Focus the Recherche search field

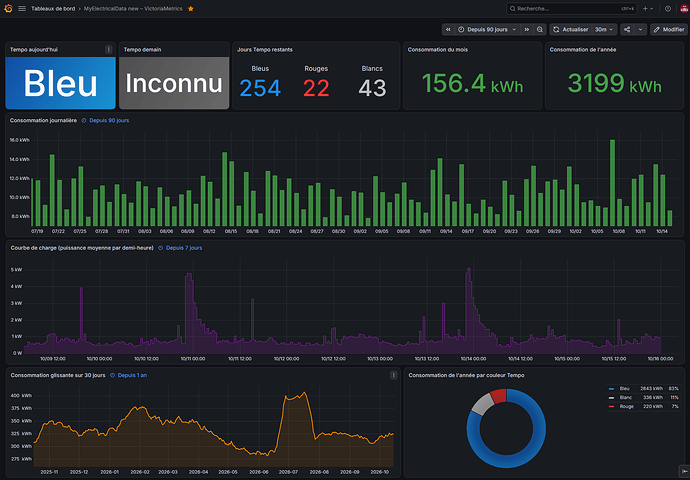coord(571,8)
